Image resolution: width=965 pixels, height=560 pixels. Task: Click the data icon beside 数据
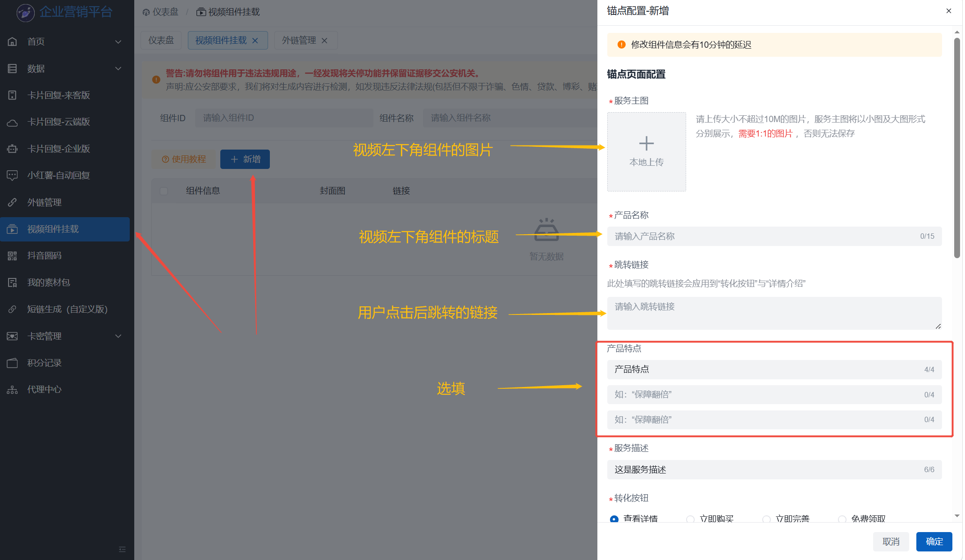click(12, 68)
